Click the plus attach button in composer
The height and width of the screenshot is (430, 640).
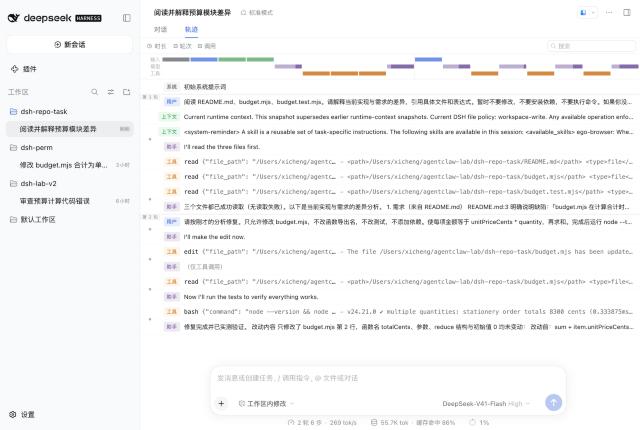[x=221, y=403]
